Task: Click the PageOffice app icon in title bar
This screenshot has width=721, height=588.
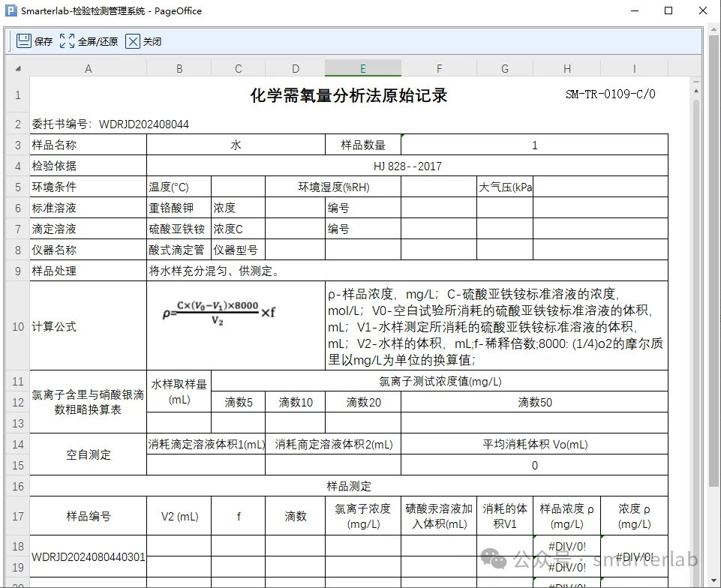Action: pyautogui.click(x=11, y=10)
